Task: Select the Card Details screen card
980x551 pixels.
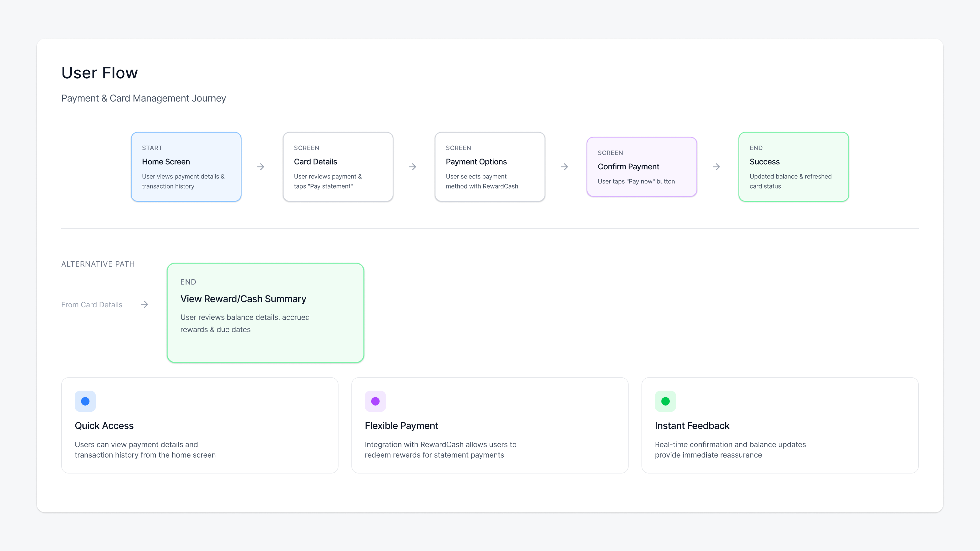Action: pyautogui.click(x=338, y=167)
